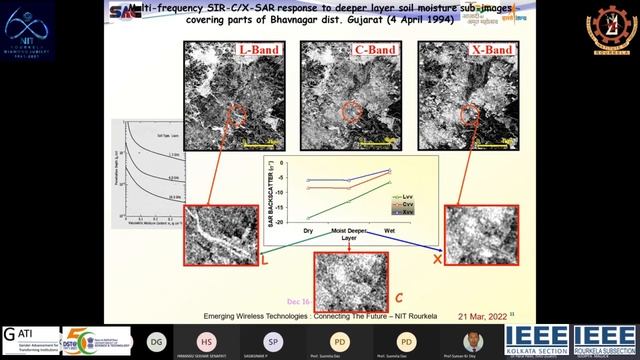Click the 'SAR BACKSCATTER' axis title
This screenshot has height=360, width=640.
(x=270, y=194)
